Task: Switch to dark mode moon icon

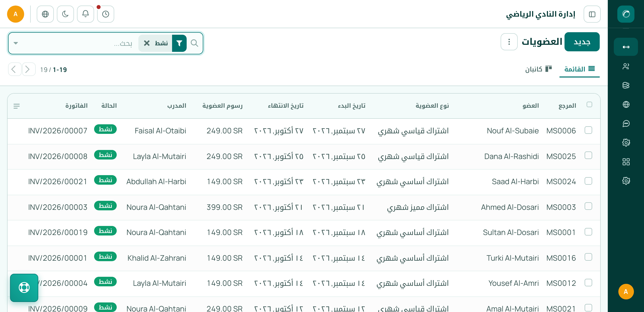Action: [65, 14]
